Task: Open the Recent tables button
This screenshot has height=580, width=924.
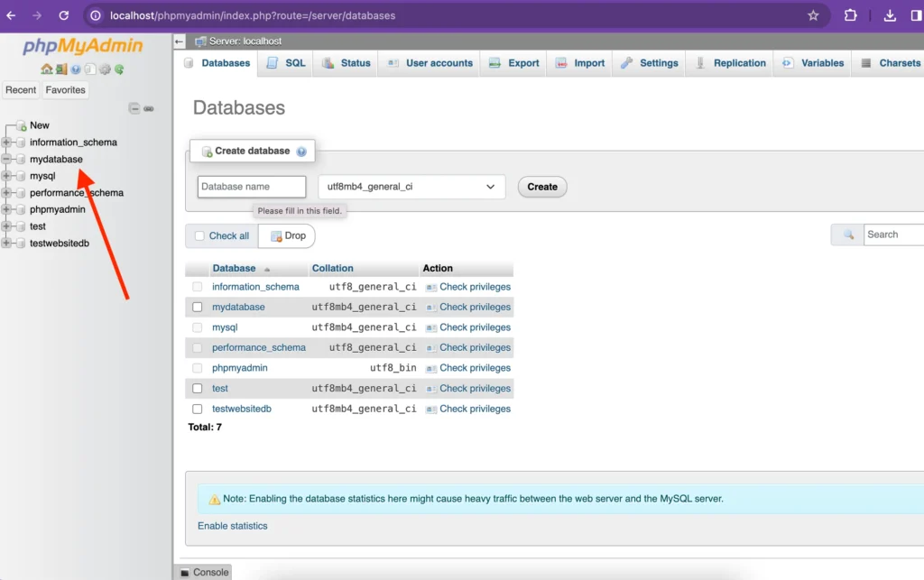Action: pos(21,90)
